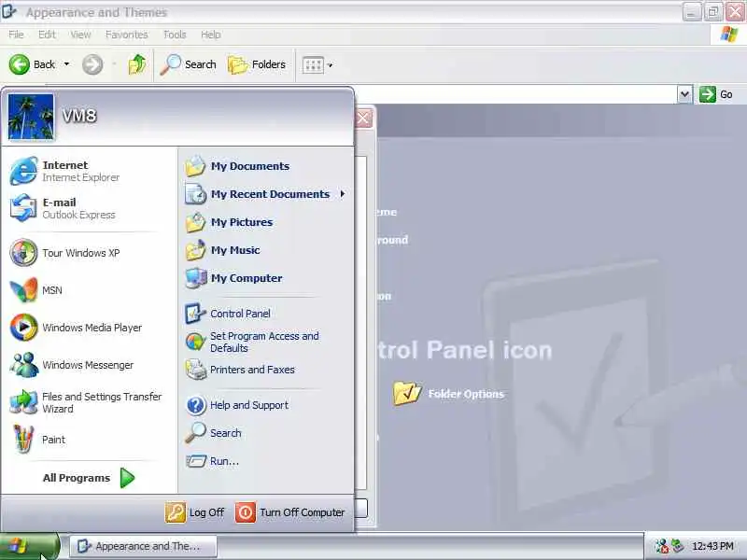
Task: Open the address bar dropdown
Action: point(684,94)
